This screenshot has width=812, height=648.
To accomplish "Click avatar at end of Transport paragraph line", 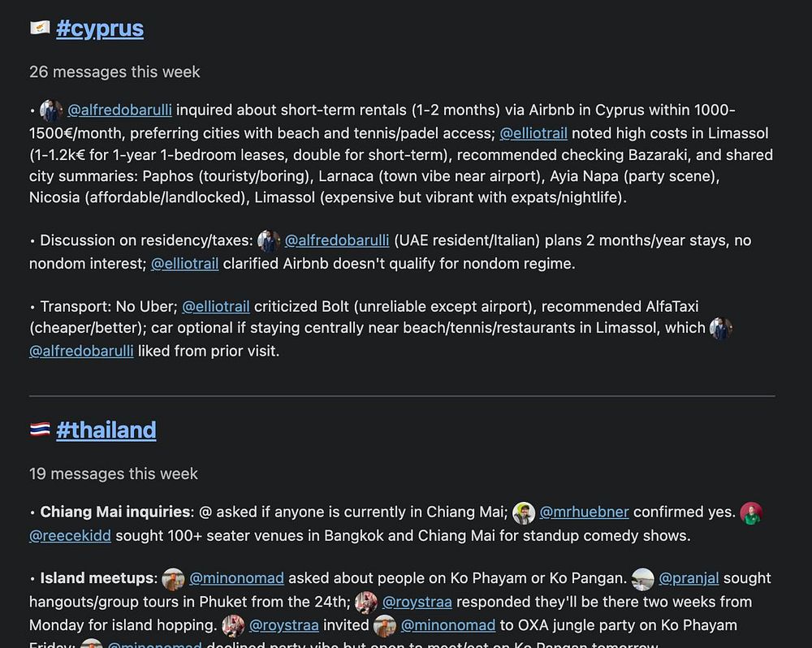I will [721, 328].
